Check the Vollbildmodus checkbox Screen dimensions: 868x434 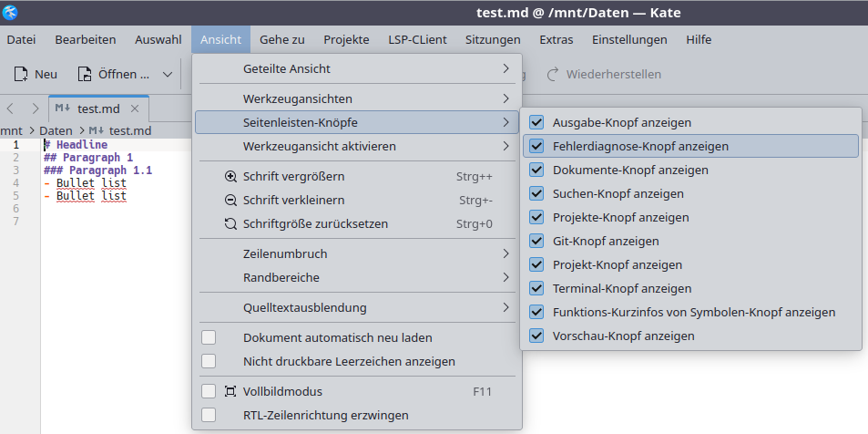[x=209, y=391]
